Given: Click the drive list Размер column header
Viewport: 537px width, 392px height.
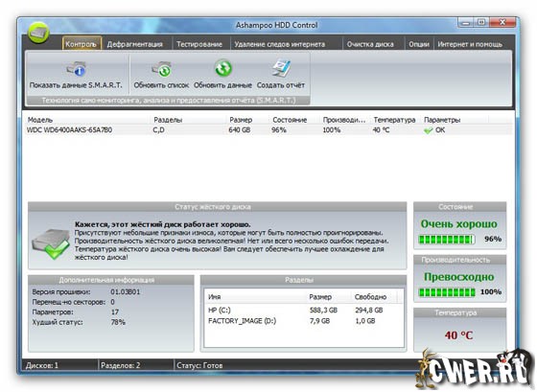Looking at the screenshot, I should pos(241,120).
